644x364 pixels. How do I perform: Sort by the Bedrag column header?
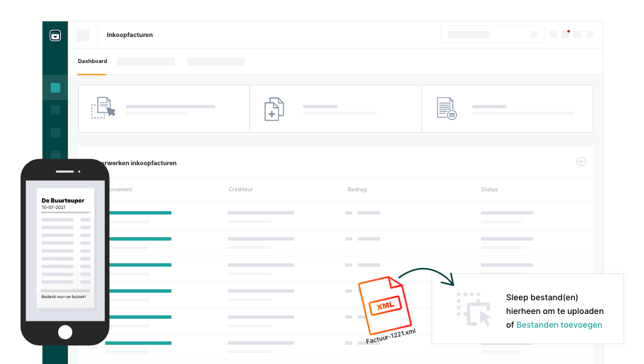point(357,189)
